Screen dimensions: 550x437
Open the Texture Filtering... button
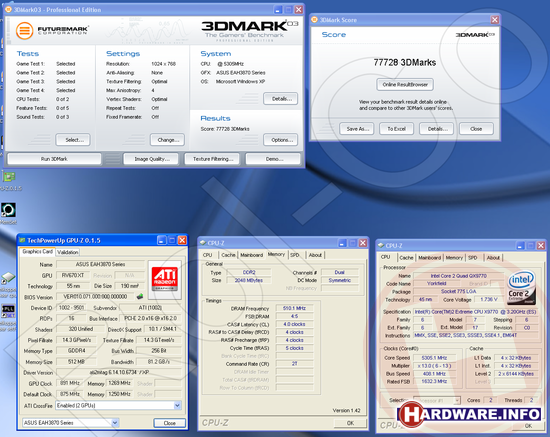point(212,159)
